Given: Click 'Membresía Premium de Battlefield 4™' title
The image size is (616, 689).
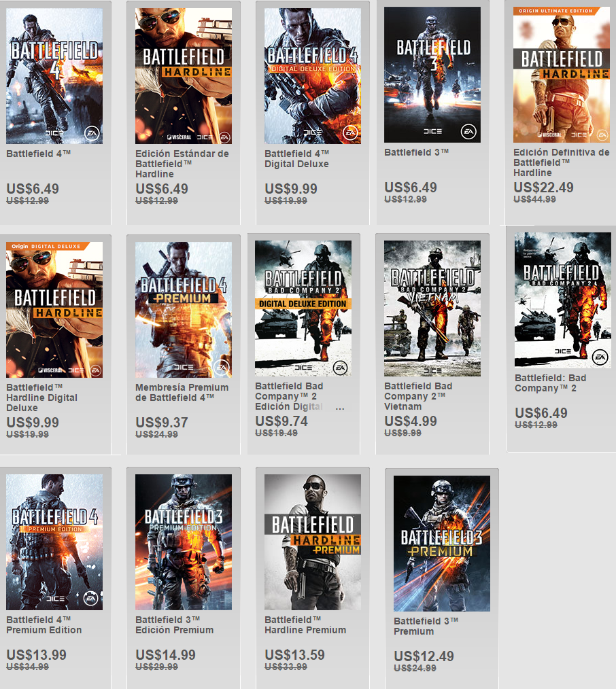Looking at the screenshot, I should (x=182, y=392).
